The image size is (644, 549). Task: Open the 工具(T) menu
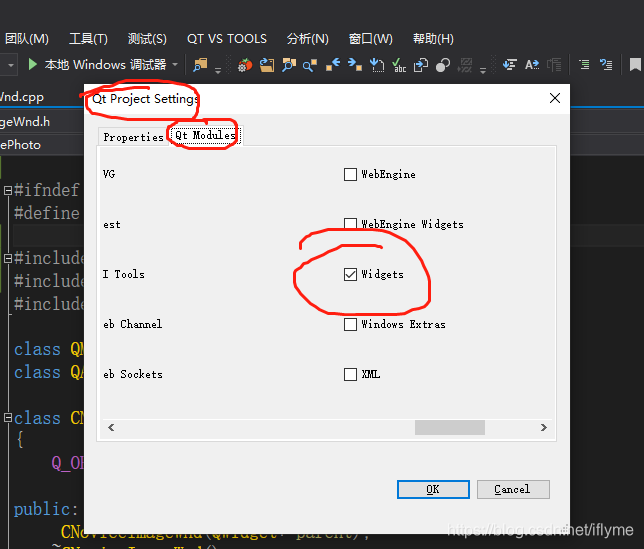(88, 39)
